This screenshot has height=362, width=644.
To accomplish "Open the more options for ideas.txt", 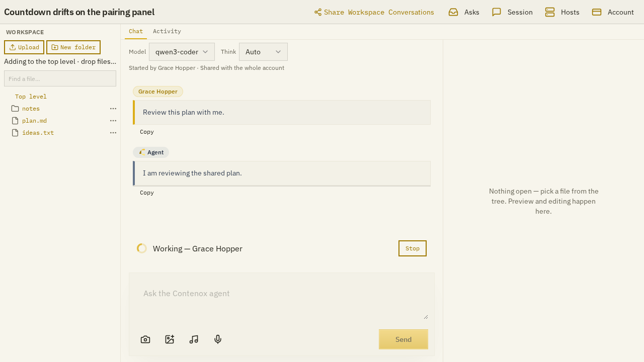I will click(x=113, y=133).
